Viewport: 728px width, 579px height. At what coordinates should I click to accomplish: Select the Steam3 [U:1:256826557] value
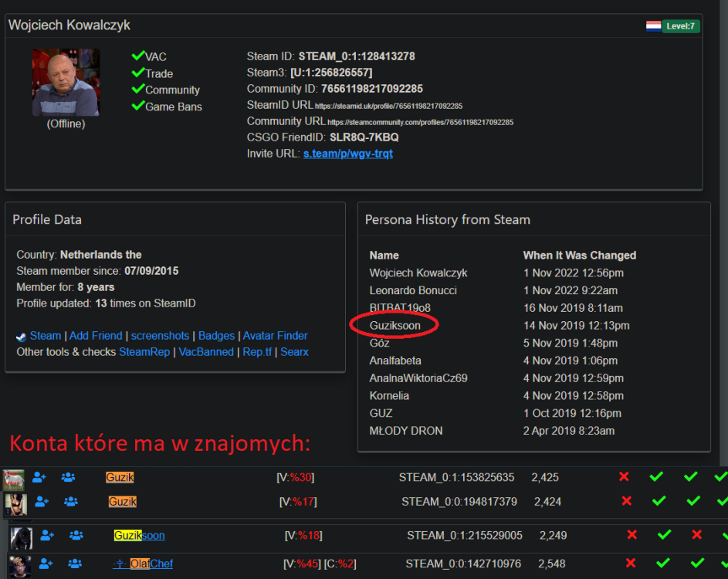[331, 73]
